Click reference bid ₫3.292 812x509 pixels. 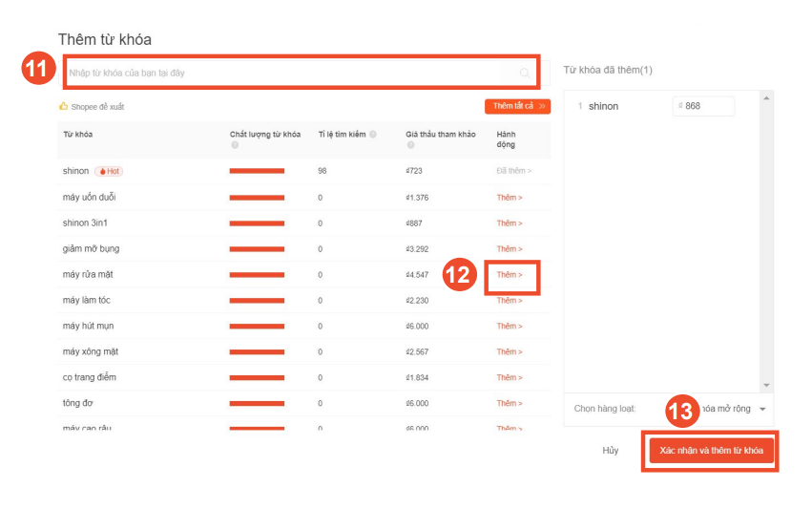point(417,249)
